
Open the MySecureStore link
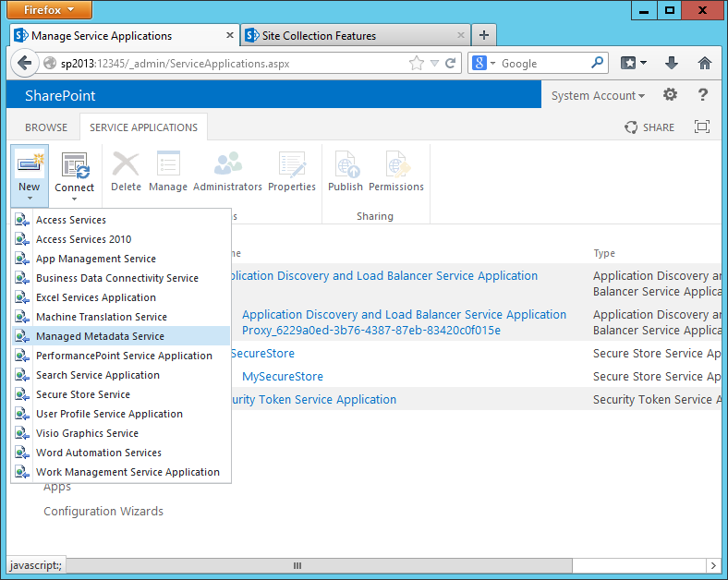point(283,376)
